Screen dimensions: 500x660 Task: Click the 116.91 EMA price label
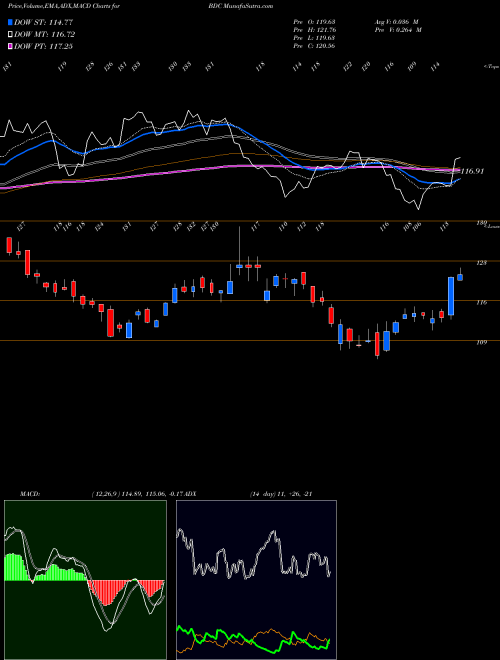[x=472, y=171]
